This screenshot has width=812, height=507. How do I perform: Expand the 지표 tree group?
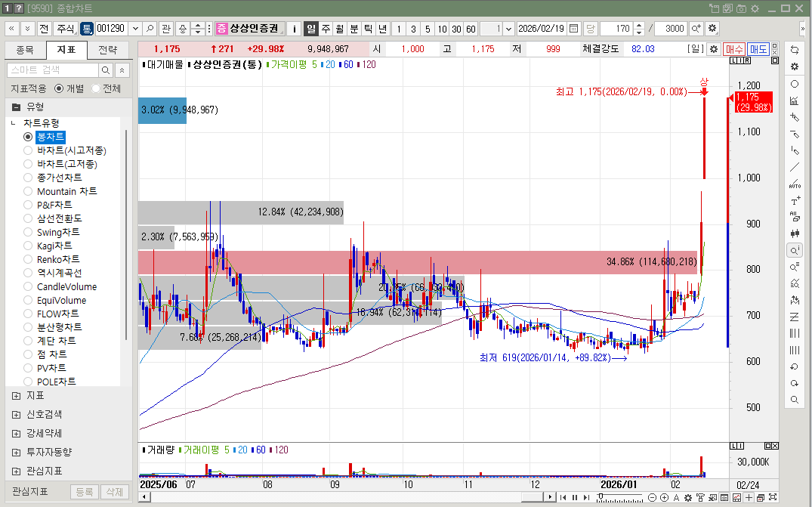(x=16, y=396)
